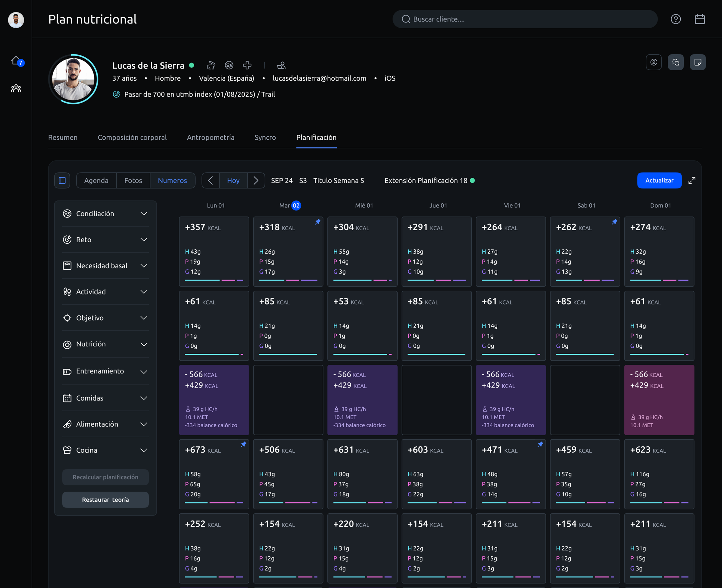Click Recalcular planificación button
Viewport: 722px width, 588px height.
click(105, 477)
